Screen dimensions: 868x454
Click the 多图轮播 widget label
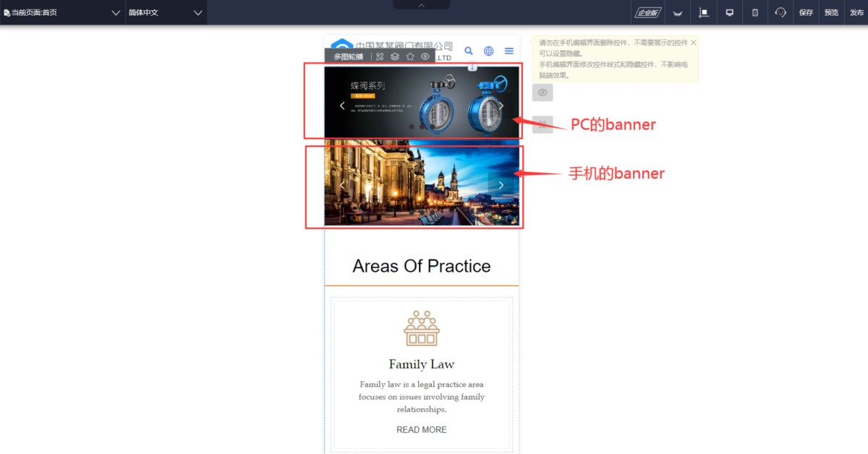click(x=348, y=56)
